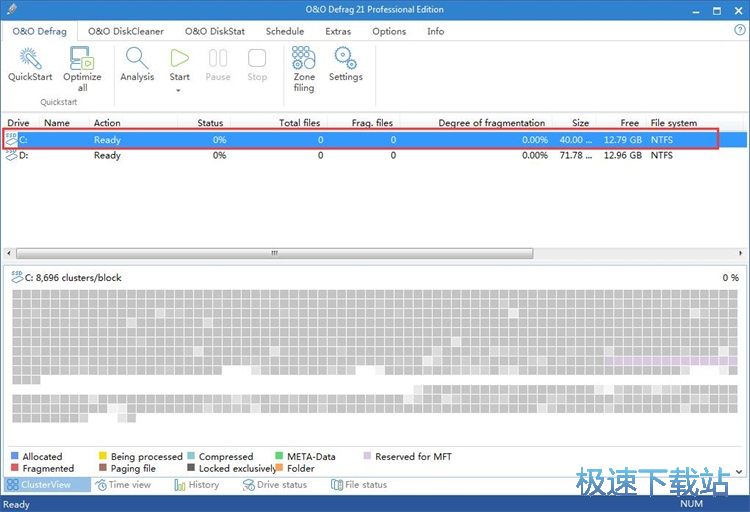Image resolution: width=750 pixels, height=512 pixels.
Task: Click the Stop icon in ribbon
Action: (257, 58)
